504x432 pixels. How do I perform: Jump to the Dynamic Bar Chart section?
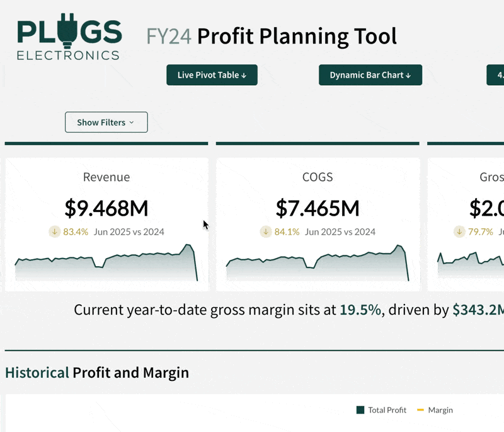tap(370, 75)
